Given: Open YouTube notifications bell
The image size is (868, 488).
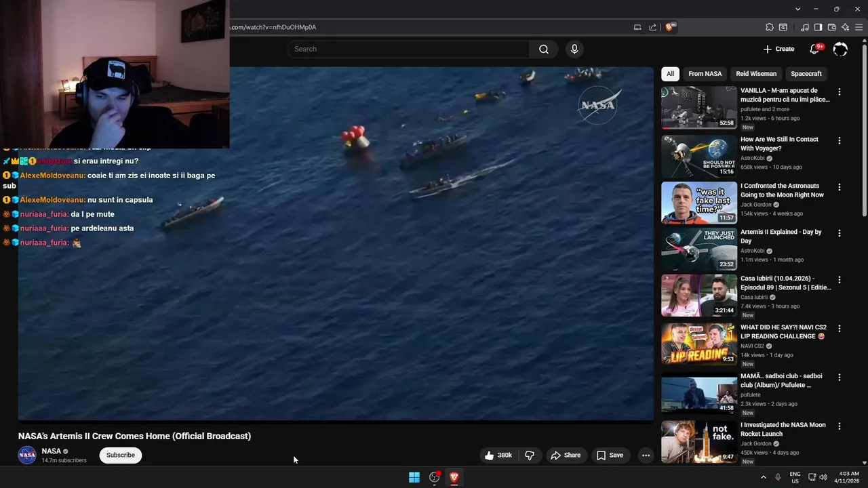Looking at the screenshot, I should (815, 49).
